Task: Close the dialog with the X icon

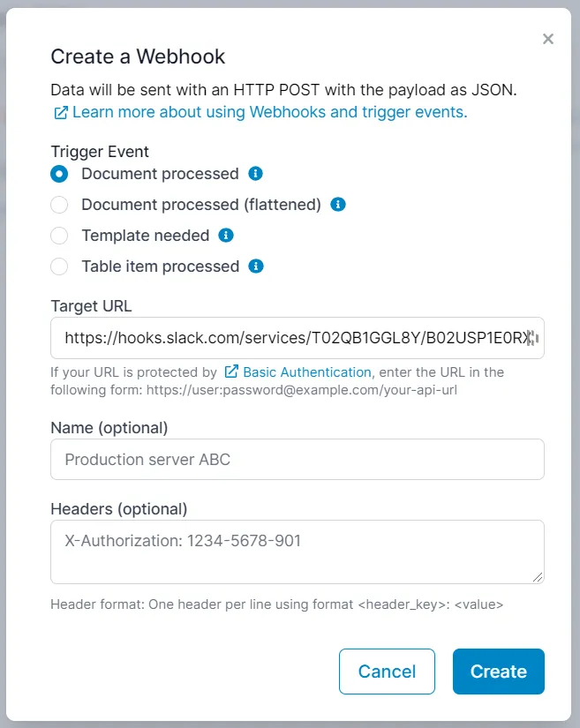Action: point(548,39)
